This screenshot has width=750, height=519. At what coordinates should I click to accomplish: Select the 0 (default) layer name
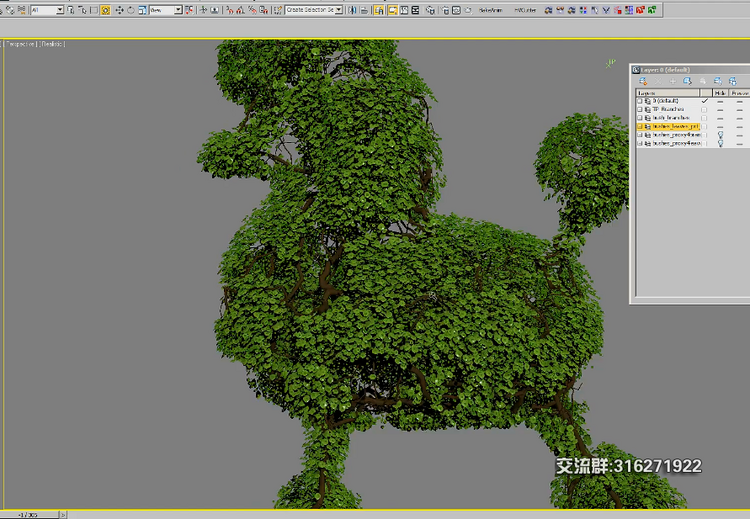pos(665,101)
